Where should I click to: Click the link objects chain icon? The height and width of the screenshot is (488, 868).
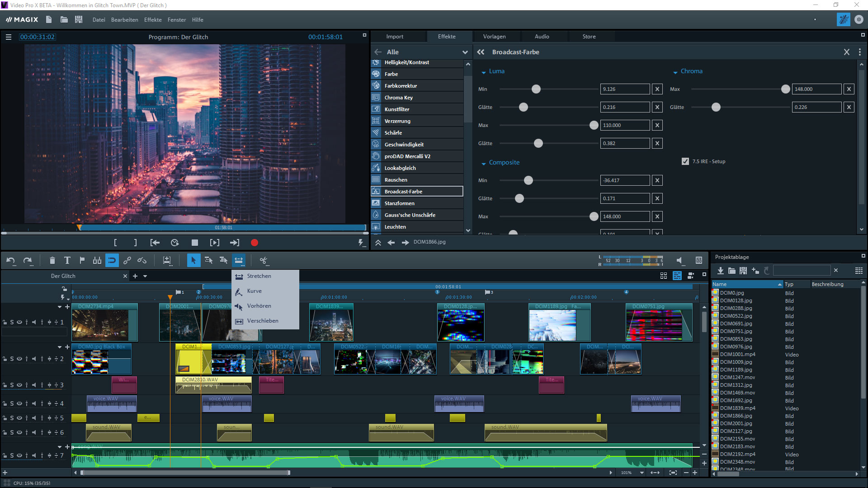coord(127,260)
